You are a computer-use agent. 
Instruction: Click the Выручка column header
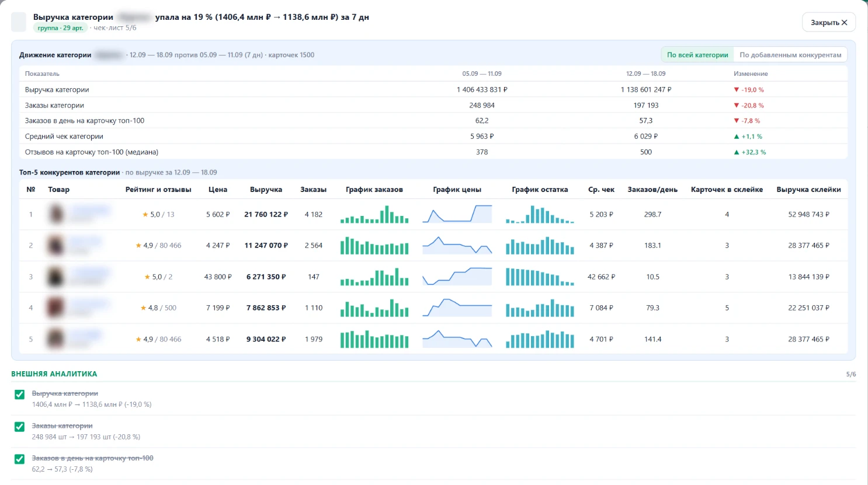tap(266, 190)
